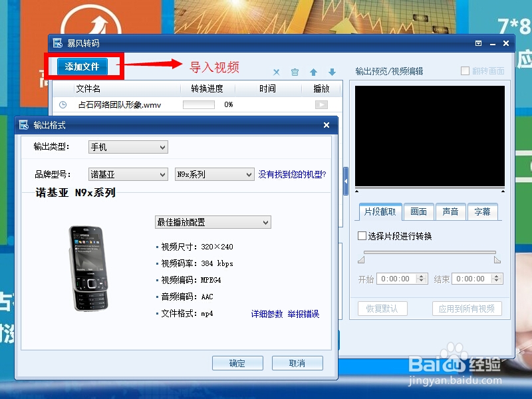Click the 音频编码: AAC text
Screen dimensions: 532x399
click(x=187, y=297)
